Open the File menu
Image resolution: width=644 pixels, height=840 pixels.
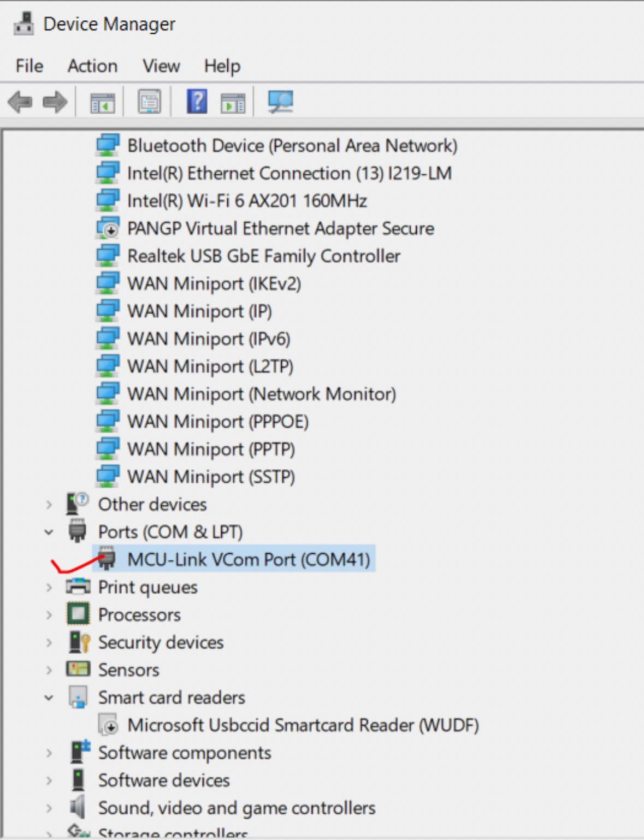[x=29, y=66]
